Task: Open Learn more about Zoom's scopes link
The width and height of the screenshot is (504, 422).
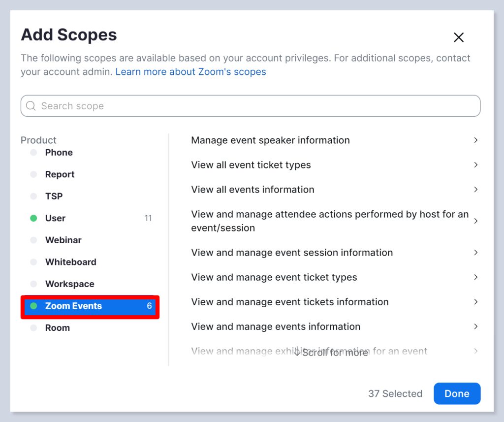Action: [190, 72]
